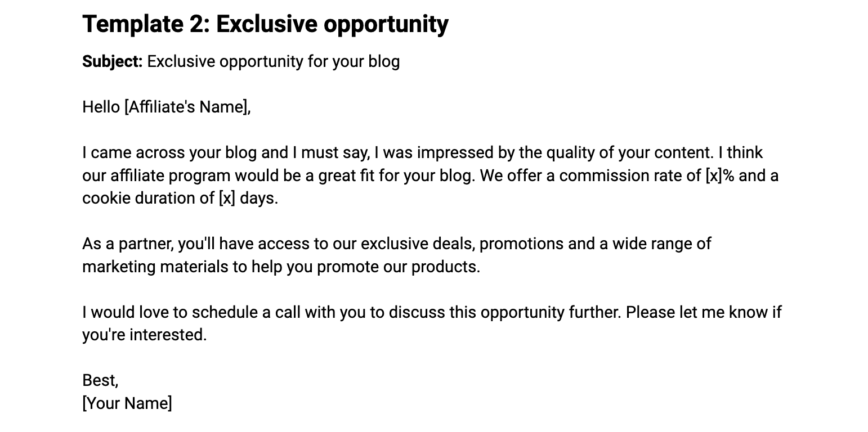This screenshot has height=432, width=868.
Task: Click the subject line text 'Exclusive opportunity for your blog'
Action: click(x=274, y=61)
